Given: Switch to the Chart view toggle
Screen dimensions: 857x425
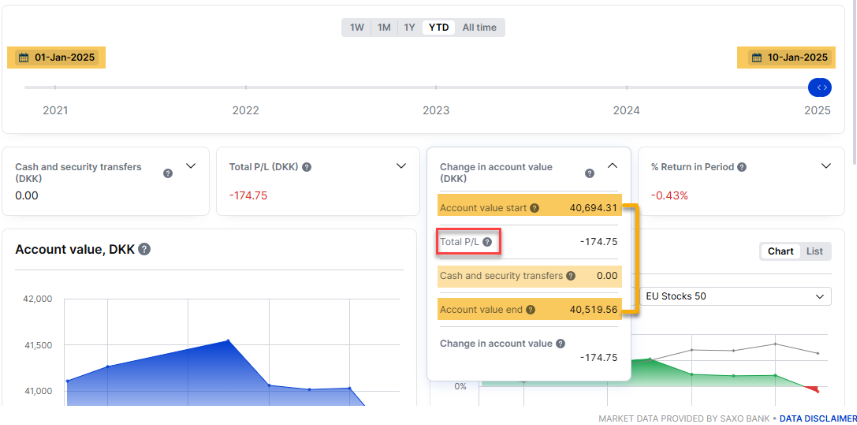Looking at the screenshot, I should (780, 251).
